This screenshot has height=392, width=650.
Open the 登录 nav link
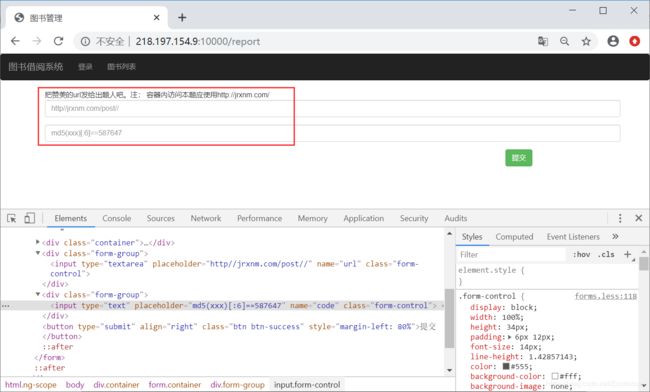[85, 67]
